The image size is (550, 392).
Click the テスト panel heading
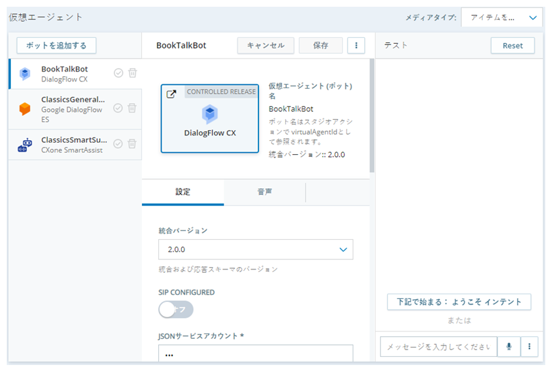click(x=396, y=45)
